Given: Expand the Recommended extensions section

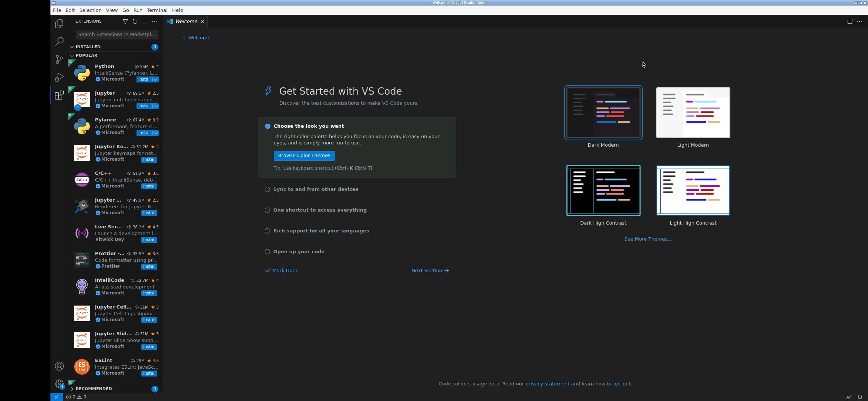Looking at the screenshot, I should (x=115, y=389).
